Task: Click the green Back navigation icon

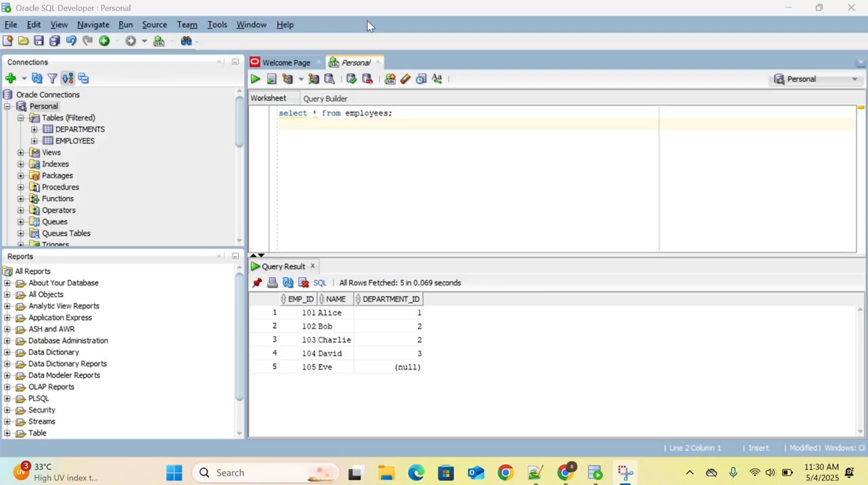Action: coord(104,41)
